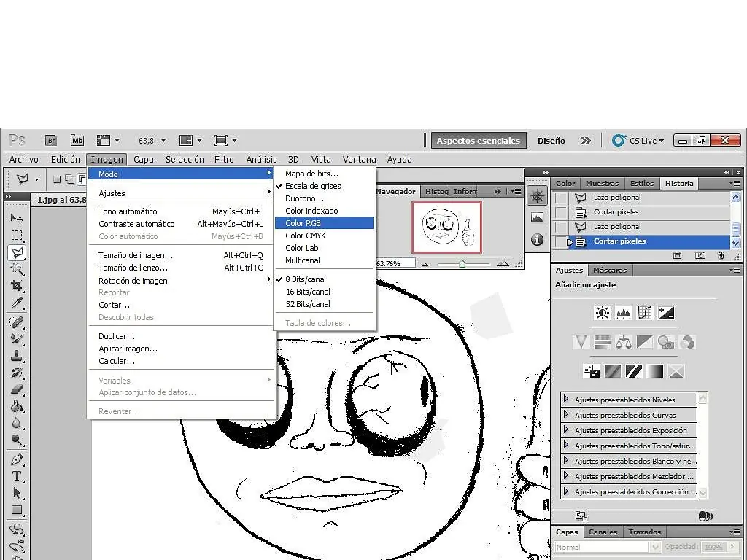Click the Diseño workspace button
The width and height of the screenshot is (747, 560).
tap(551, 141)
